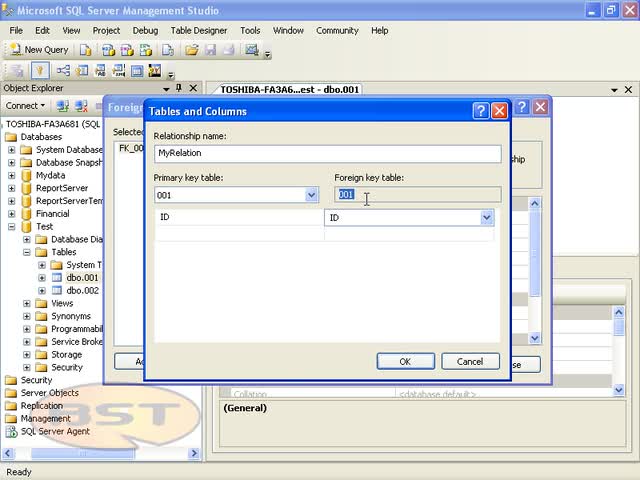Image resolution: width=640 pixels, height=480 pixels.
Task: Click column properties scroll up arrow
Action: point(619,313)
